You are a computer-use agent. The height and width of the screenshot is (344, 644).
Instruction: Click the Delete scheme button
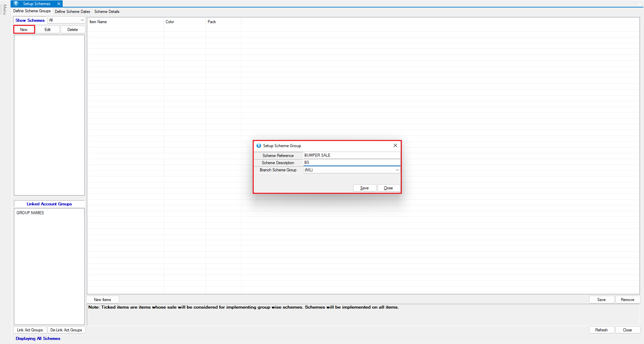[73, 30]
